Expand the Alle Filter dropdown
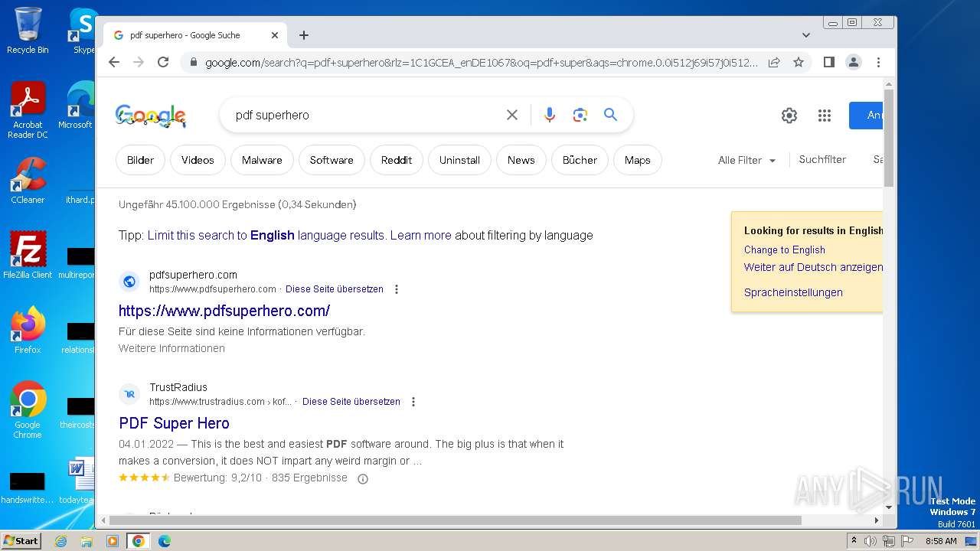This screenshot has width=980, height=551. 746,160
